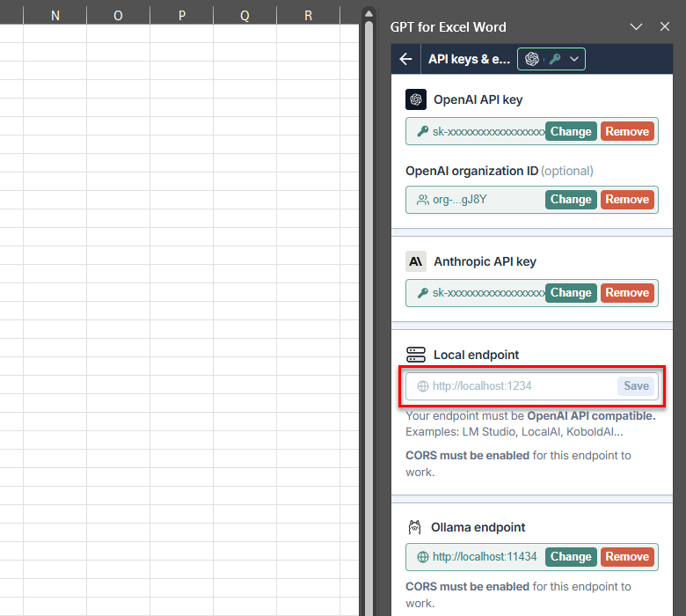Change the OpenAI API key
The height and width of the screenshot is (616, 686).
click(571, 131)
